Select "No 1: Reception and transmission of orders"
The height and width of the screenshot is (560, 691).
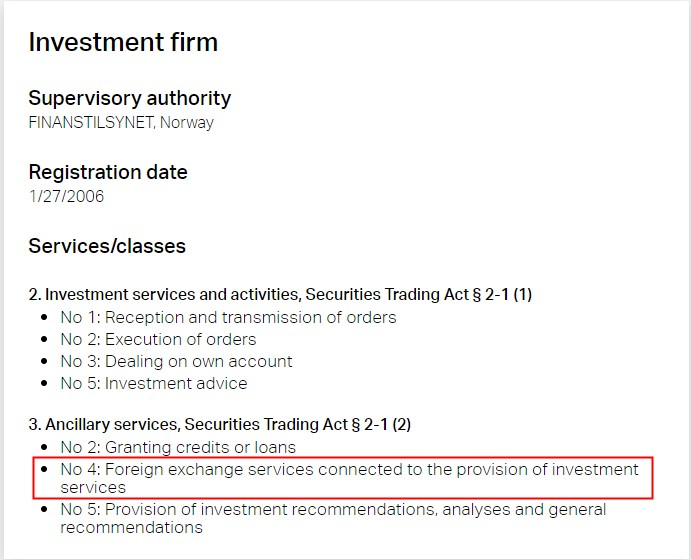(x=228, y=317)
